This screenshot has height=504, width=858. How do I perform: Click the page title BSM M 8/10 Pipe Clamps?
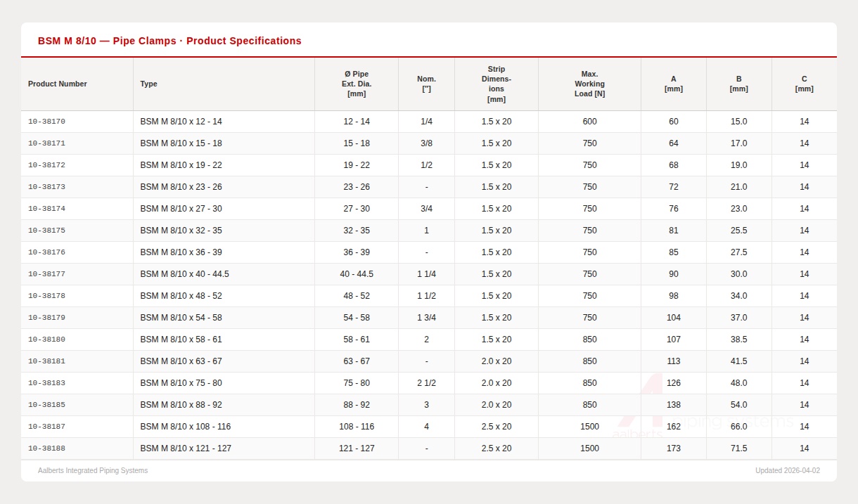pyautogui.click(x=169, y=41)
